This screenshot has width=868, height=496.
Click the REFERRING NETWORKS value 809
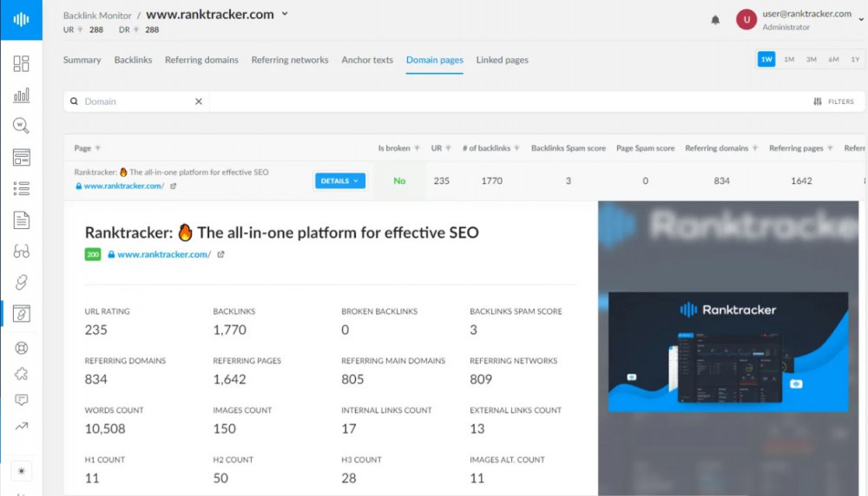coord(481,379)
